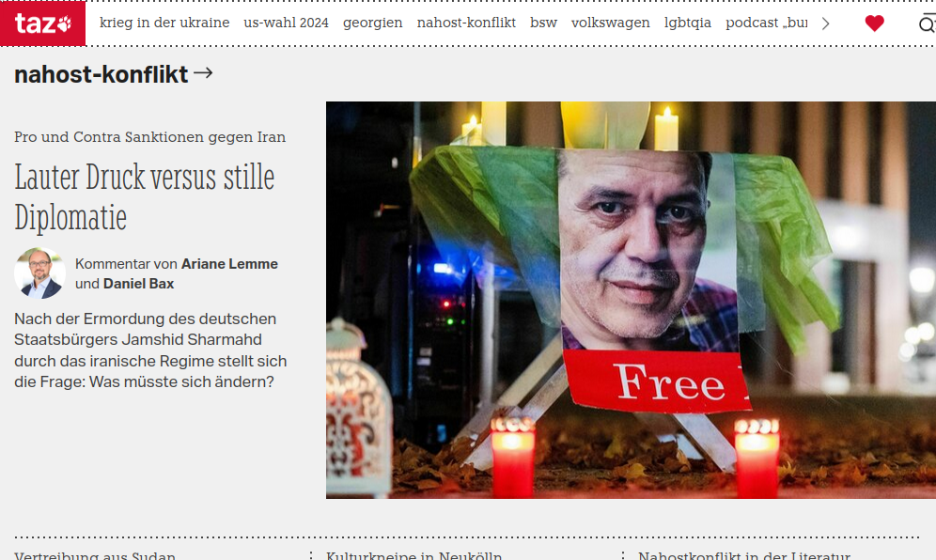Open the krieg in der ukraine topic
The width and height of the screenshot is (936, 560).
pyautogui.click(x=164, y=23)
